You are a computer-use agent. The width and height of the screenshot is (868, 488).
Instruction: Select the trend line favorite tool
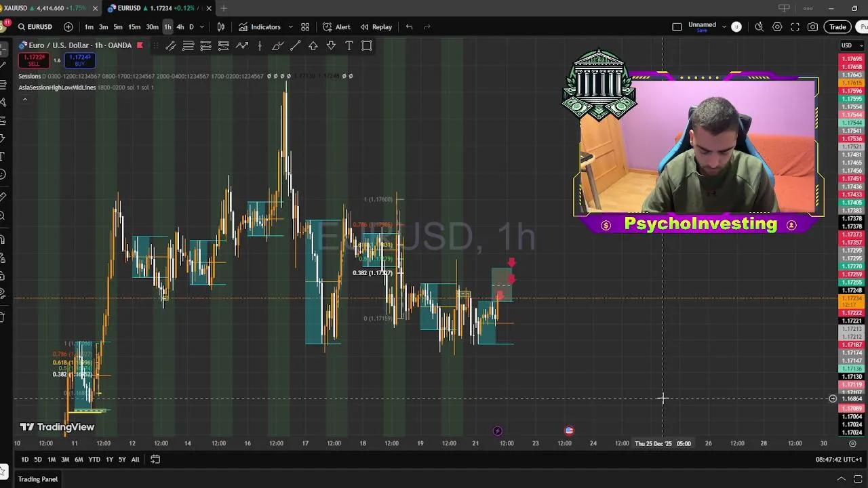pos(171,46)
